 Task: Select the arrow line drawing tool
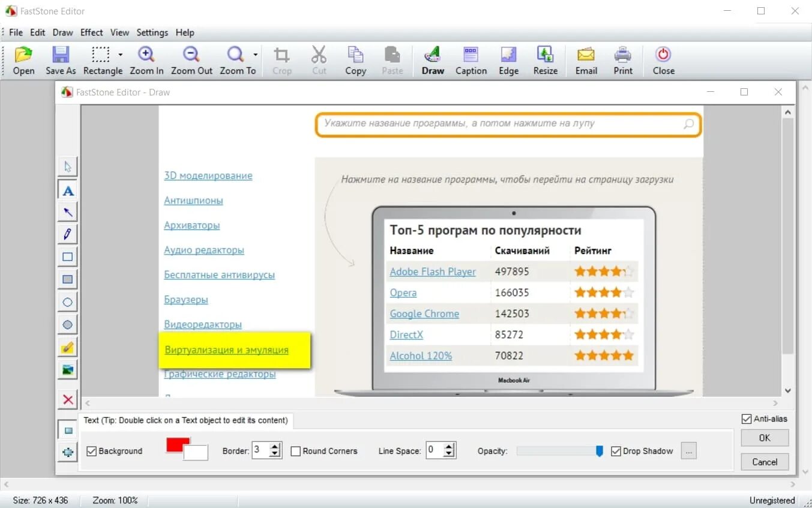pyautogui.click(x=68, y=212)
